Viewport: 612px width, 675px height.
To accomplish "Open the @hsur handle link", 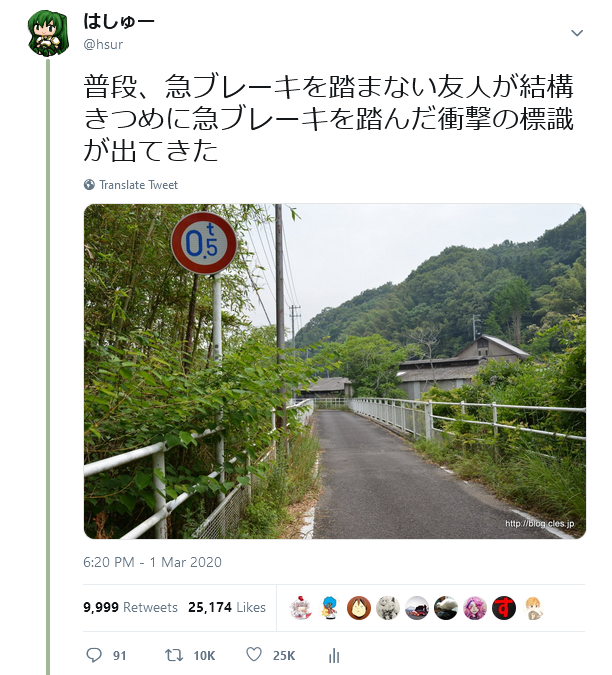I will click(x=103, y=44).
